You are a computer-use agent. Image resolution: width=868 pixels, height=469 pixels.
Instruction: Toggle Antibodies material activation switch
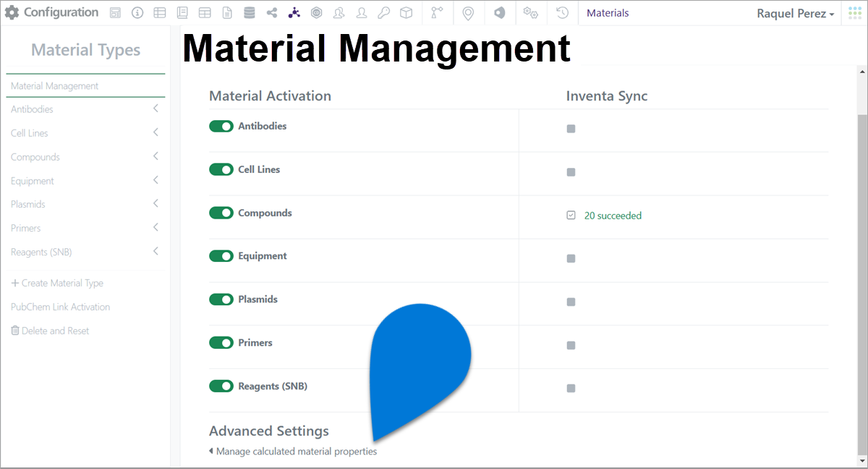click(x=221, y=127)
